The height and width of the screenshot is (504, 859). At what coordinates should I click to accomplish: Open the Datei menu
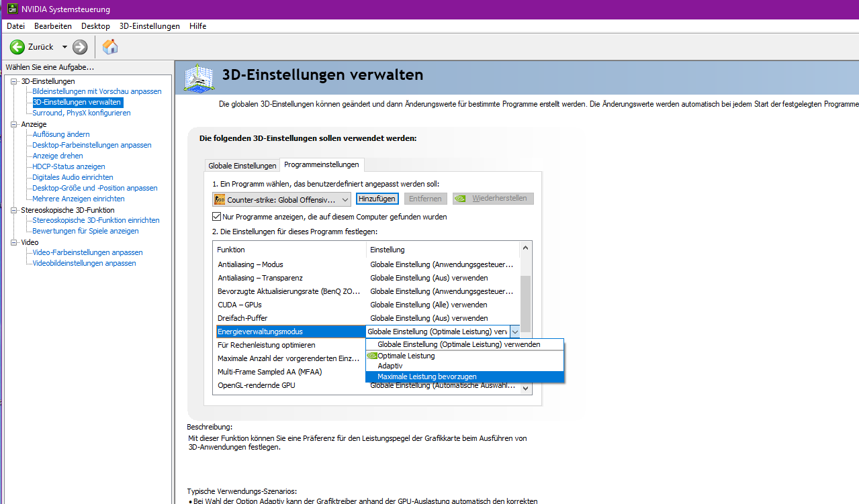point(15,26)
